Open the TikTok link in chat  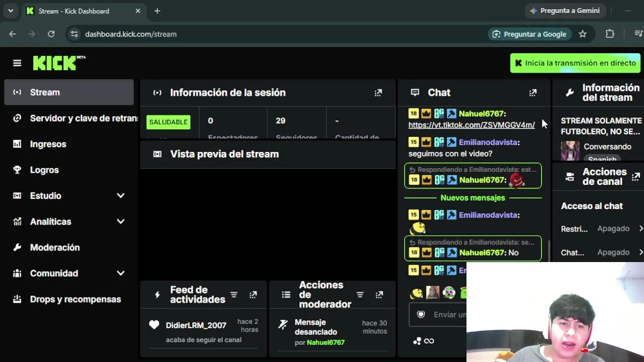[x=471, y=125]
